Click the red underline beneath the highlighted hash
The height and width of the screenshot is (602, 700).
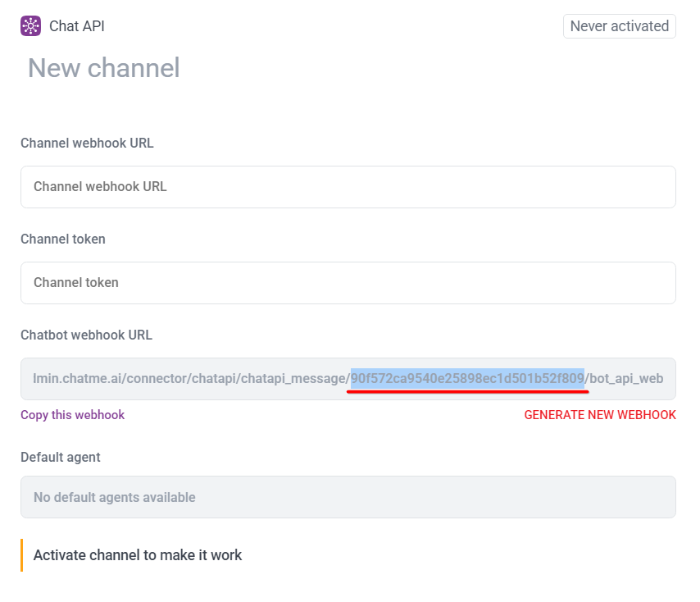[467, 392]
